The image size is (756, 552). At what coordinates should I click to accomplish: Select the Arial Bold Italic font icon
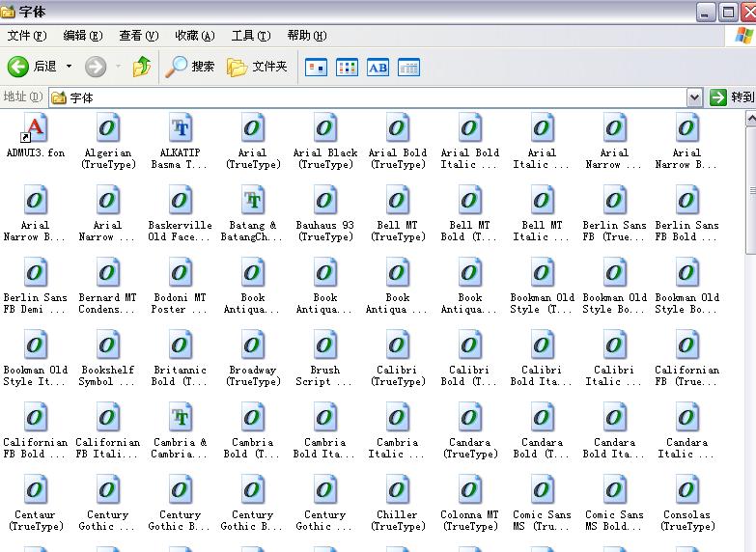point(469,128)
